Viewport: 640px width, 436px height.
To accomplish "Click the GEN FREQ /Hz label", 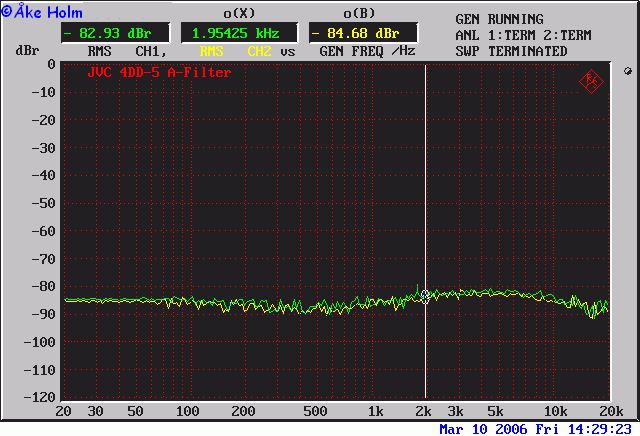I will tap(367, 51).
